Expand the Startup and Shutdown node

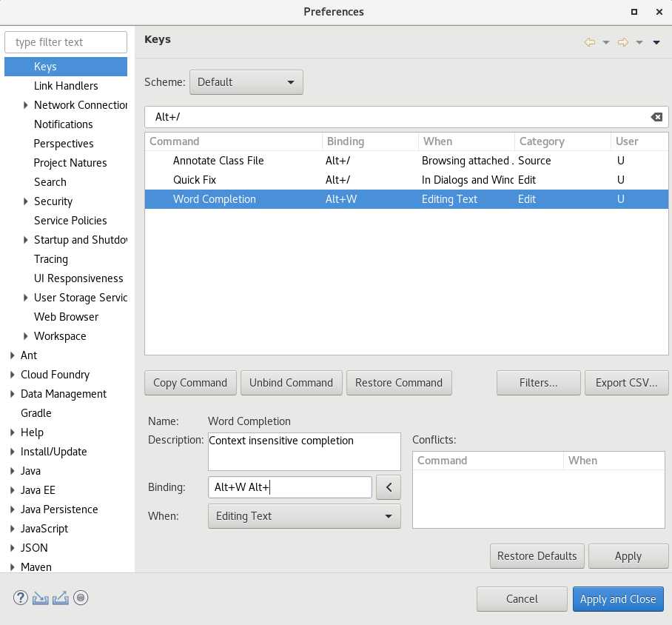click(x=26, y=240)
